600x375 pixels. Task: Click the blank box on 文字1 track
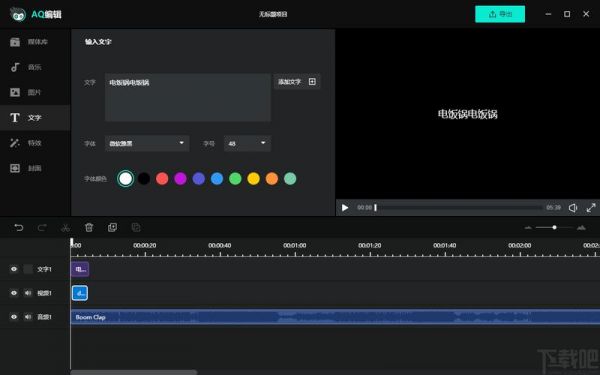point(28,269)
